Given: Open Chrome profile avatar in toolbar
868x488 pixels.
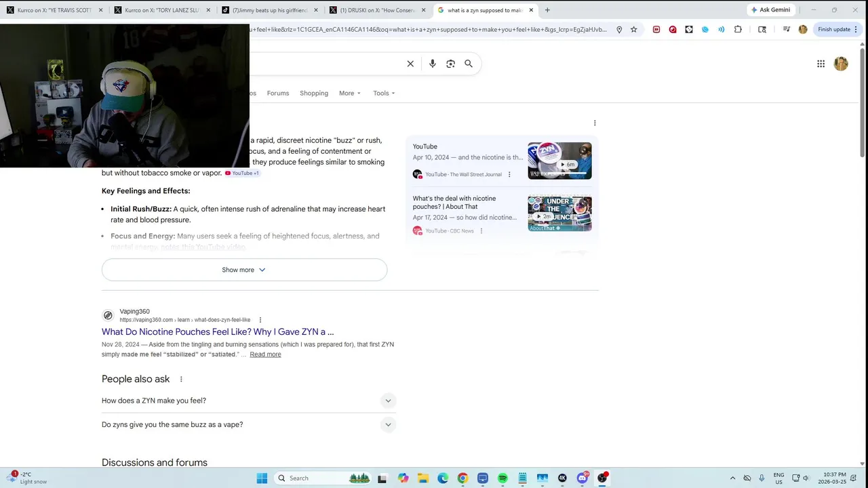Looking at the screenshot, I should (x=803, y=30).
